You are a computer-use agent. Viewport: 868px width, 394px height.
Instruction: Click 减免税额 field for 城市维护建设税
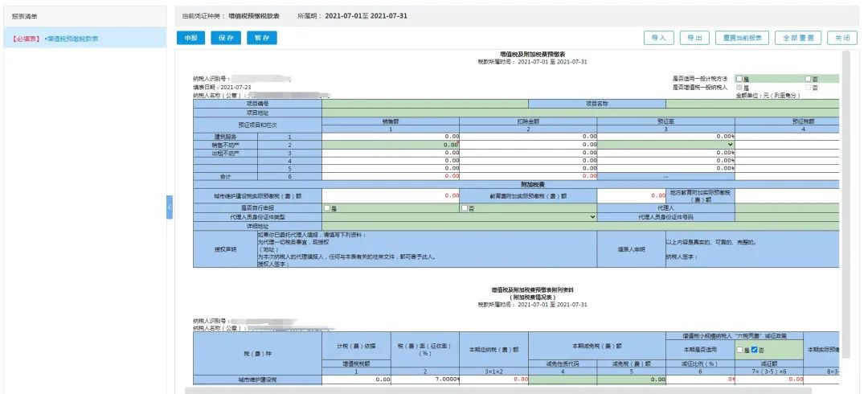pyautogui.click(x=631, y=380)
